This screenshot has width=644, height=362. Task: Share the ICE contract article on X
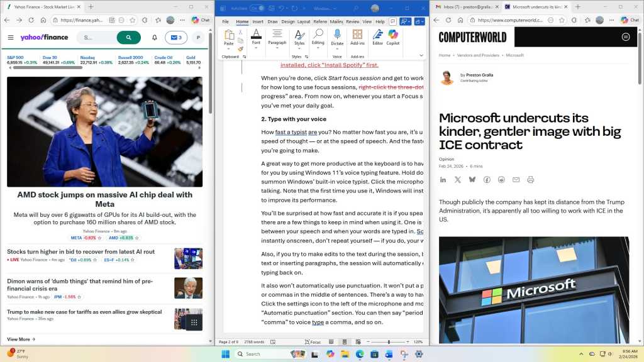click(457, 180)
